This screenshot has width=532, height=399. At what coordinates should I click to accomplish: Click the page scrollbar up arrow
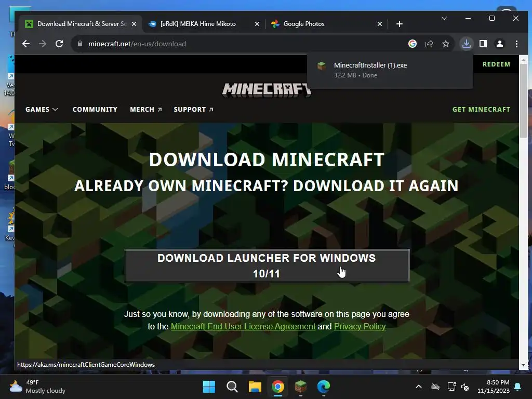pyautogui.click(x=524, y=60)
